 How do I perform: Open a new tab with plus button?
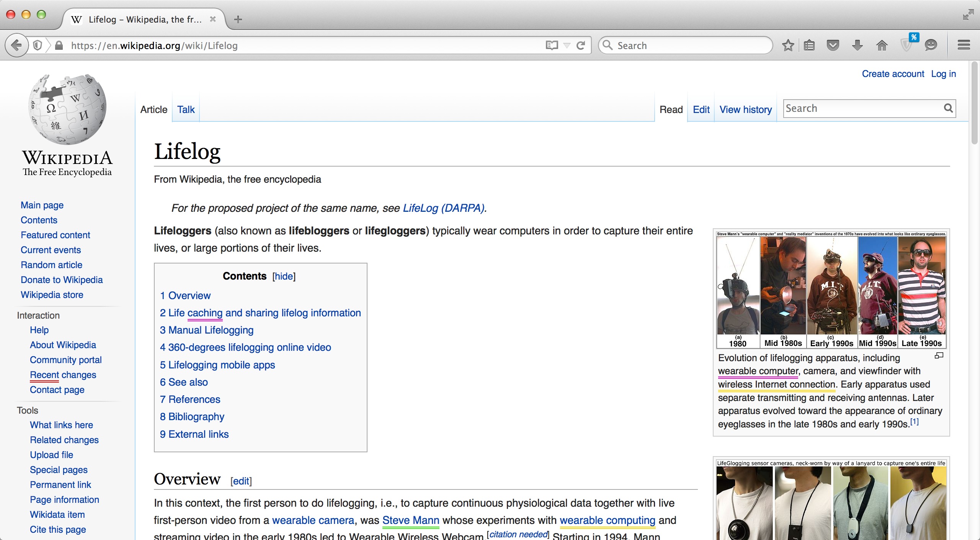[x=238, y=19]
